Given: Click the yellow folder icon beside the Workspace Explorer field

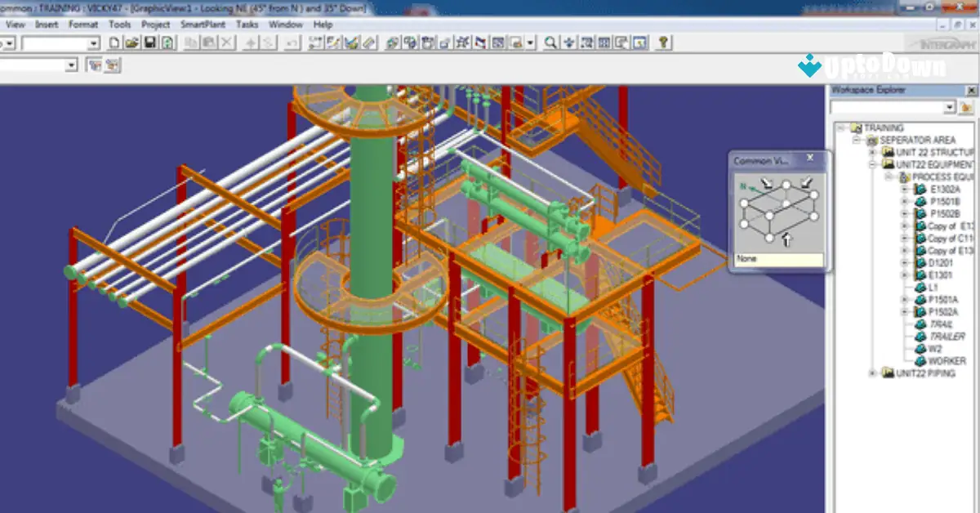Looking at the screenshot, I should pos(966,107).
